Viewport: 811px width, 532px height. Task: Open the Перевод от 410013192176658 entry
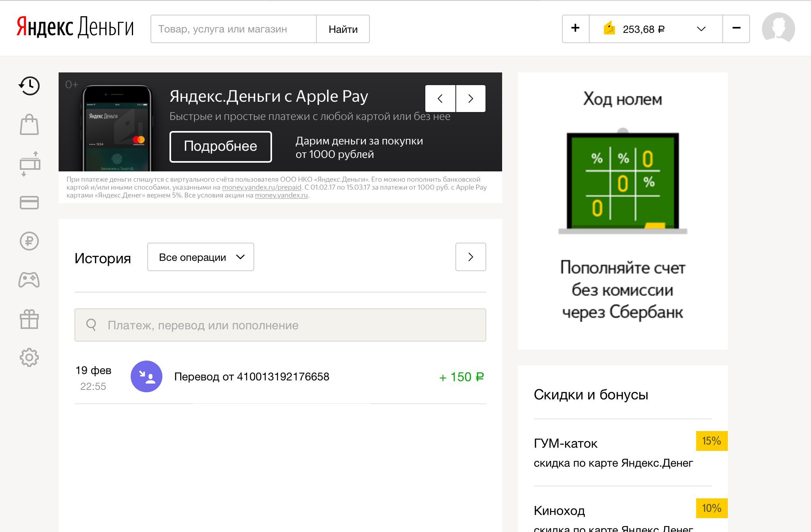[x=252, y=376]
